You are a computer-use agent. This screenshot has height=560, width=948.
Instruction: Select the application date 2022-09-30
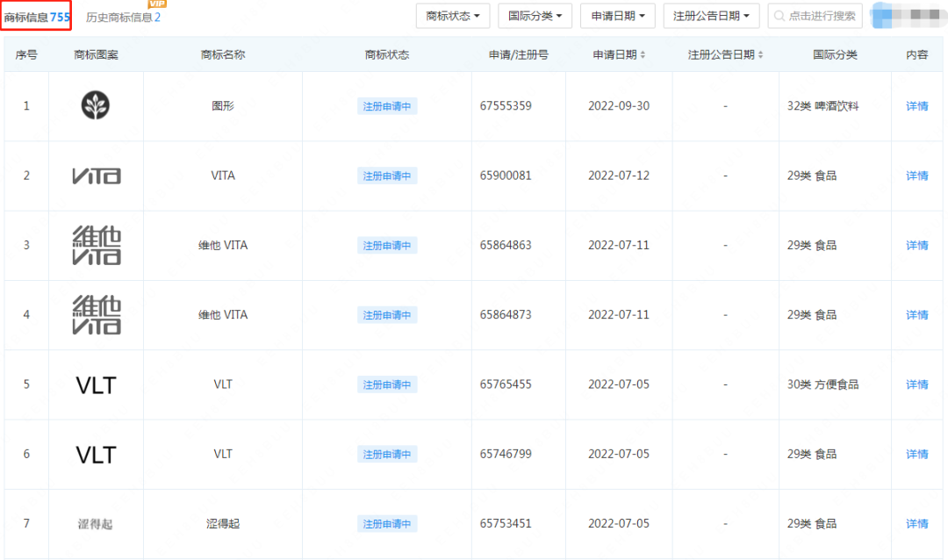(x=619, y=106)
